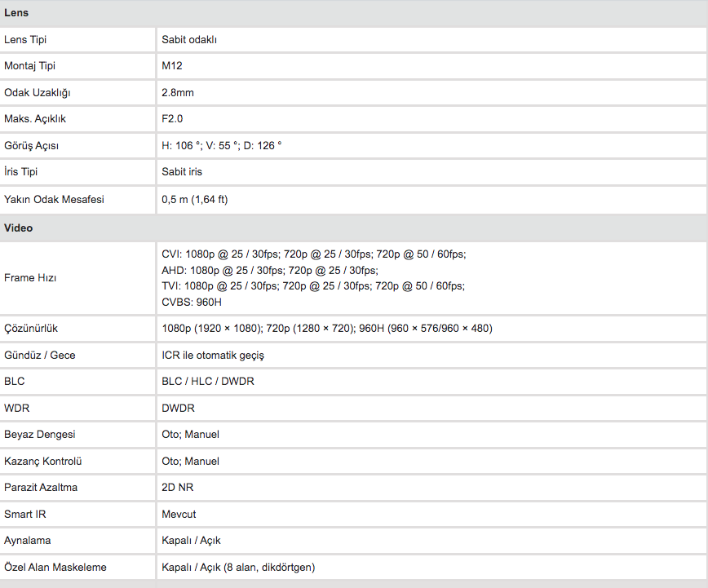Select the Beyaz Dengesi row label
This screenshot has height=588, width=708.
39,435
